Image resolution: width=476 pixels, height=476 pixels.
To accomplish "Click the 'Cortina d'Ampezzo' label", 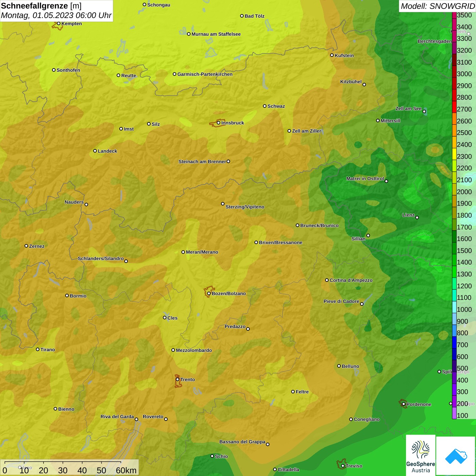I will [x=351, y=280].
